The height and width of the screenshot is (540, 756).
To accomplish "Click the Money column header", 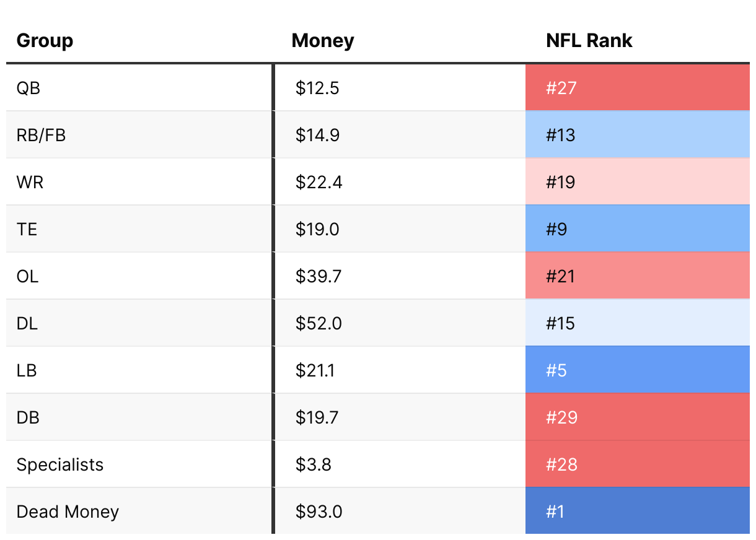I will coord(323,41).
